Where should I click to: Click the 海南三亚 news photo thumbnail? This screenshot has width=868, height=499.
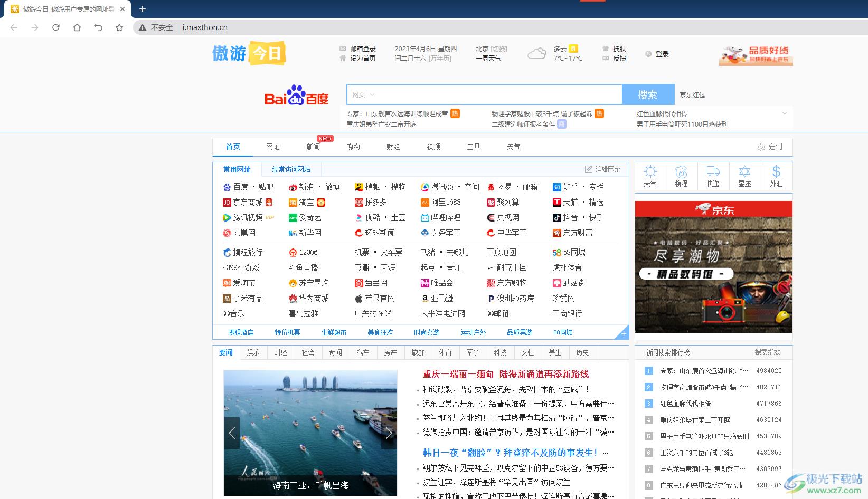310,433
